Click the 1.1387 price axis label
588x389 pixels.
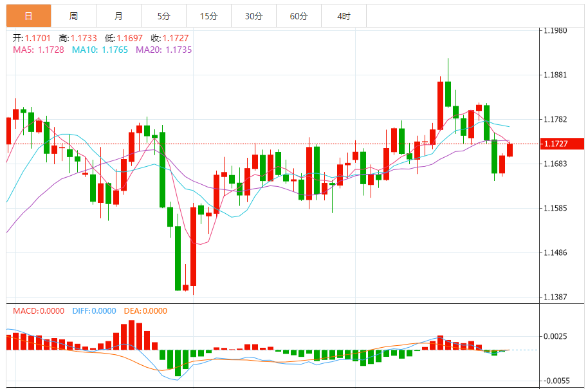coord(555,297)
